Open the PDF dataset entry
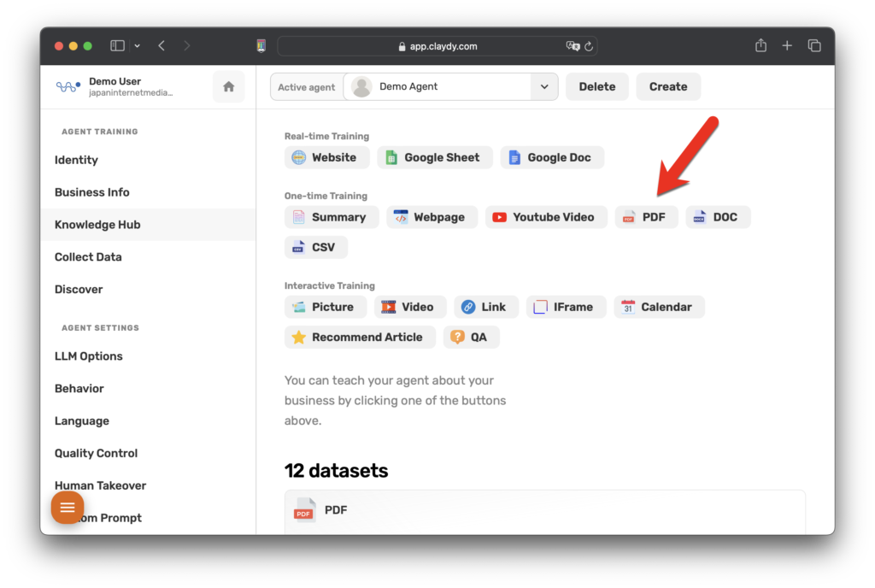The height and width of the screenshot is (588, 875). pos(335,510)
